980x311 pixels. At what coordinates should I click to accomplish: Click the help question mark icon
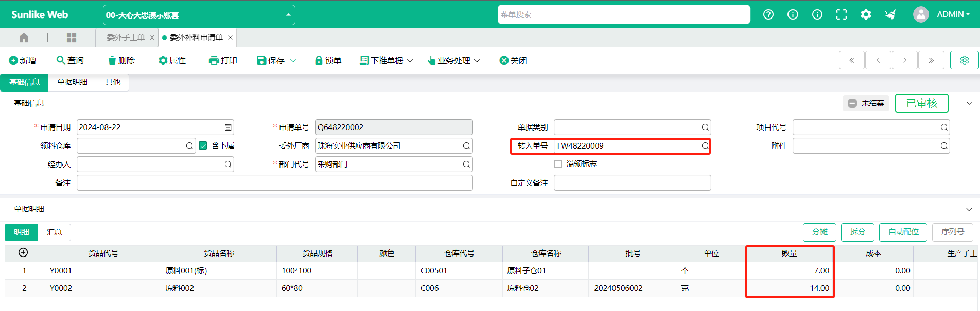768,14
